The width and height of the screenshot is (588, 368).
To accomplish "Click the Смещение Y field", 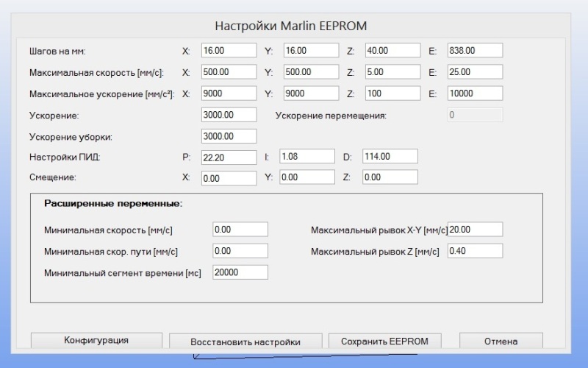I will coord(307,177).
